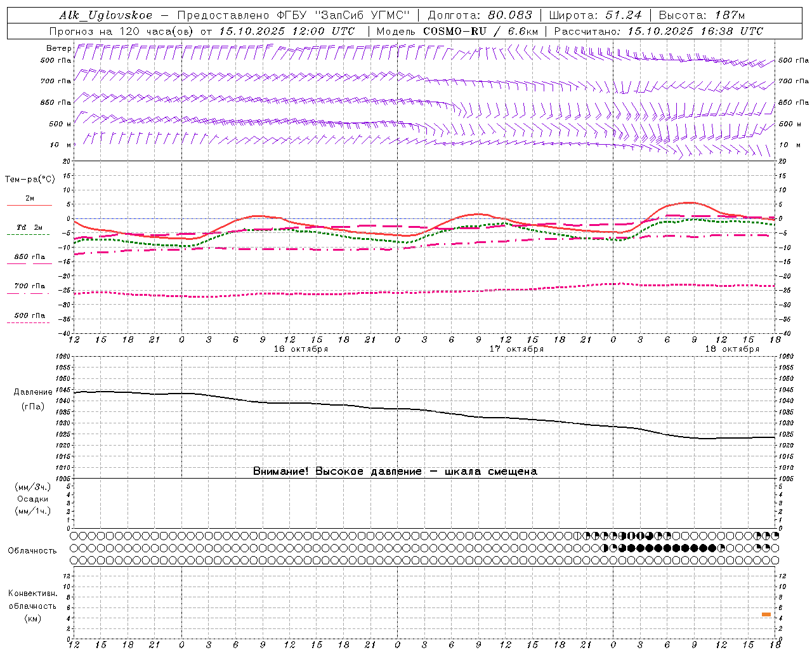
Task: Click the (мм/3ч.) precipitation unit label
Action: tap(33, 487)
